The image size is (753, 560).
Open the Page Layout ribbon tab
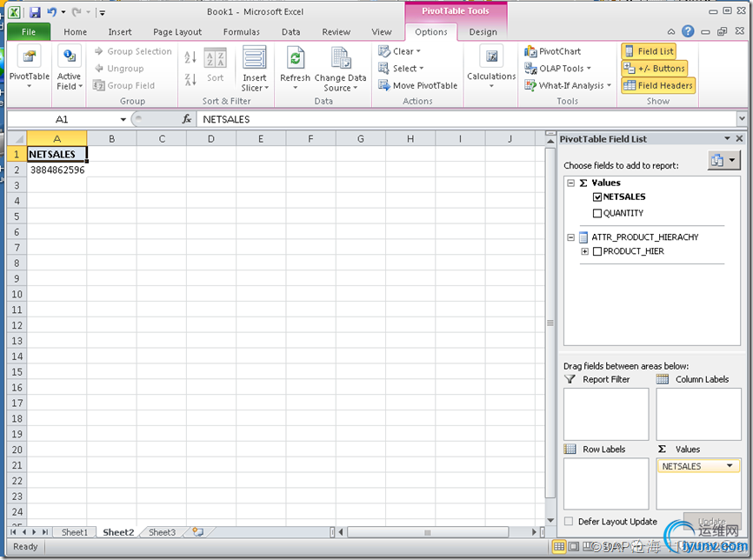click(177, 32)
